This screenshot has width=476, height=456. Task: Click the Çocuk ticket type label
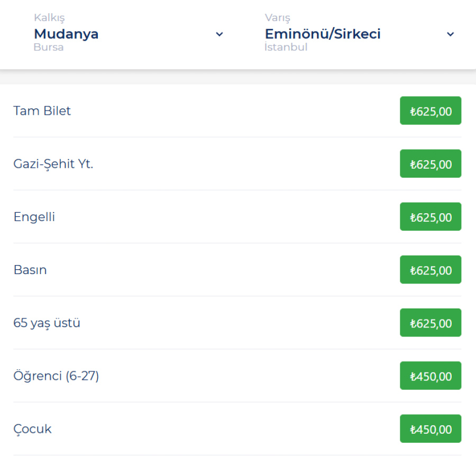[33, 429]
